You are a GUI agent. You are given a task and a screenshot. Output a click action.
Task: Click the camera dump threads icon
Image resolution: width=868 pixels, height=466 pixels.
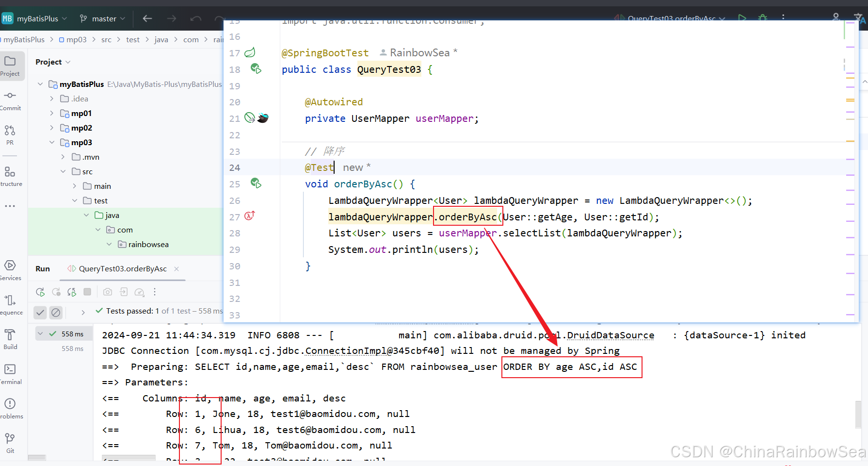point(108,292)
